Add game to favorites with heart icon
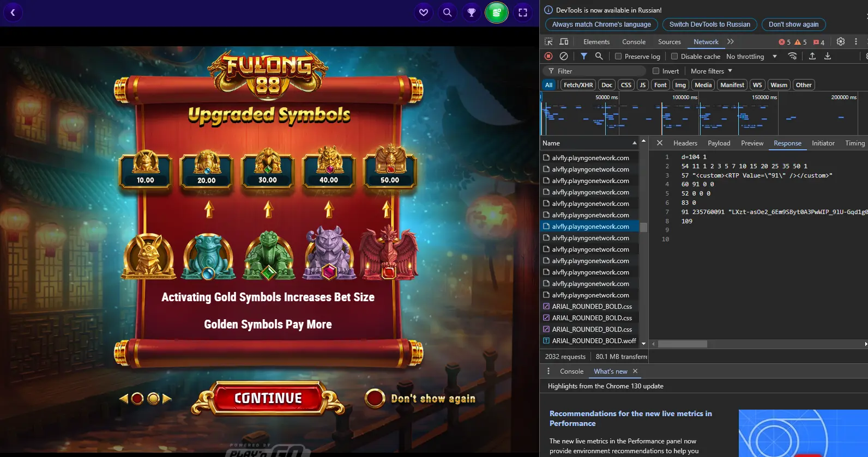This screenshot has height=457, width=868. pyautogui.click(x=424, y=13)
